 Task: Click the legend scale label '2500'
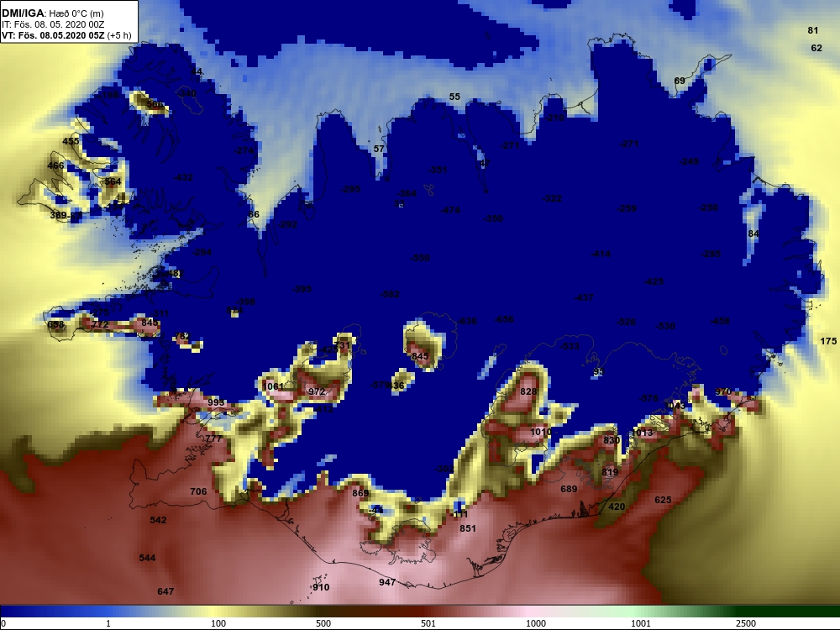[x=745, y=623]
